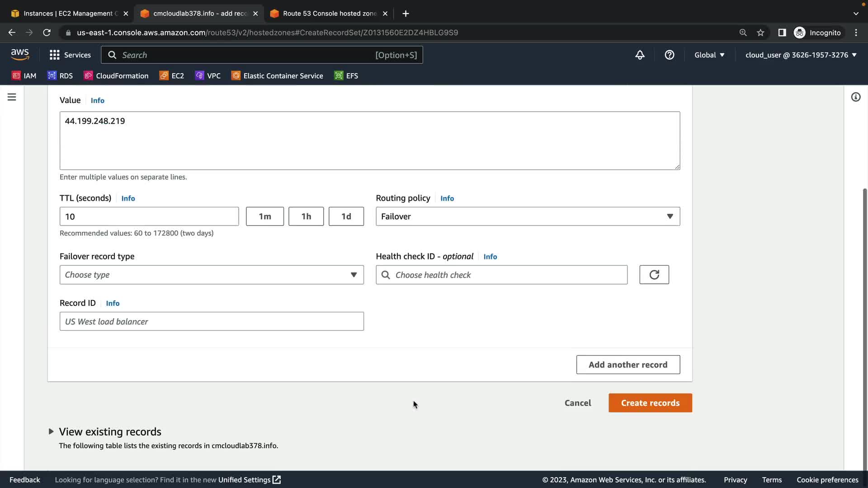Screen dimensions: 868x488
Task: Open the Routing policy dropdown
Action: coord(528,216)
